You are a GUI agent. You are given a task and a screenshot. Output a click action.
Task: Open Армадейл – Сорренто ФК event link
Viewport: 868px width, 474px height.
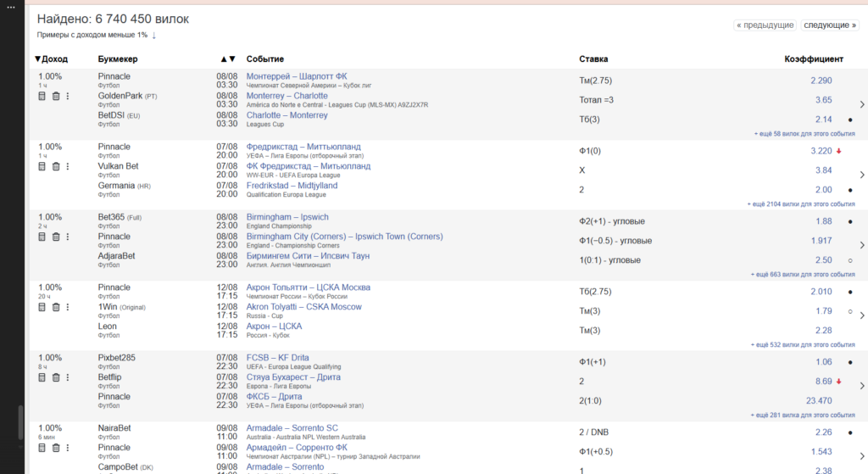click(297, 448)
